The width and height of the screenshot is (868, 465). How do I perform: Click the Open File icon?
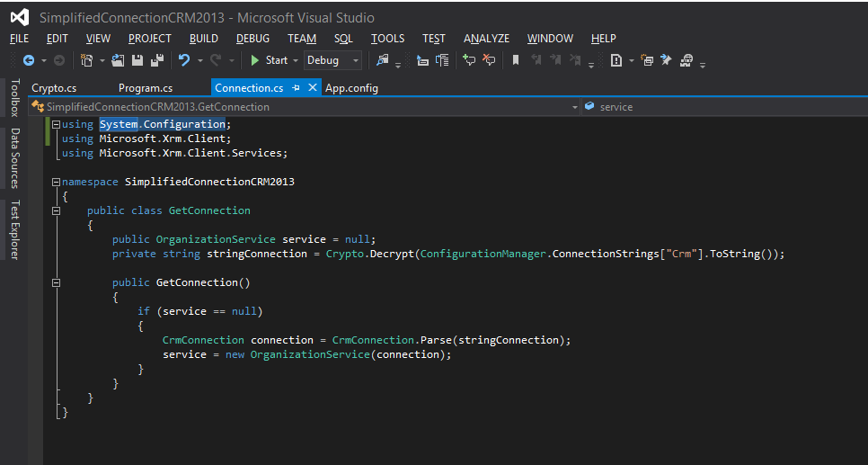pos(118,60)
